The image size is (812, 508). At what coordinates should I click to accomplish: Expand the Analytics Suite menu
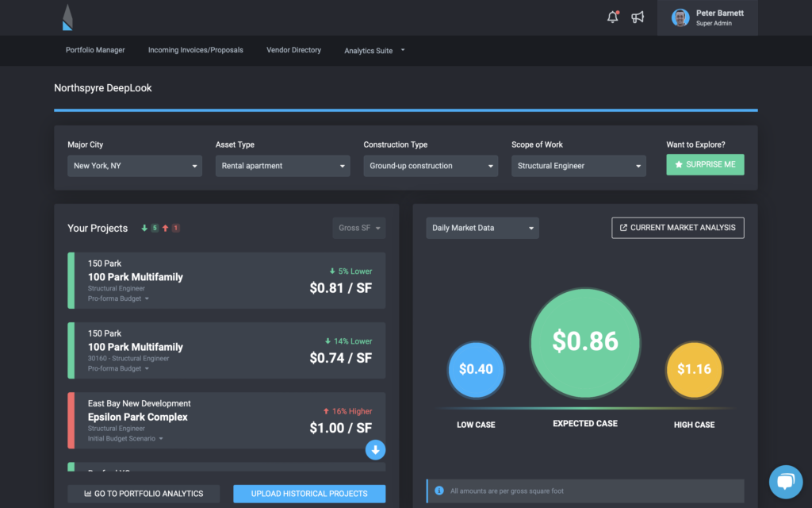(374, 51)
